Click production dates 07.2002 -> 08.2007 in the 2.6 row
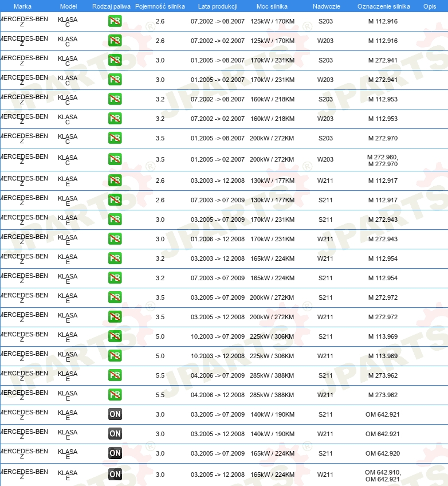This screenshot has height=486, width=448. [218, 21]
